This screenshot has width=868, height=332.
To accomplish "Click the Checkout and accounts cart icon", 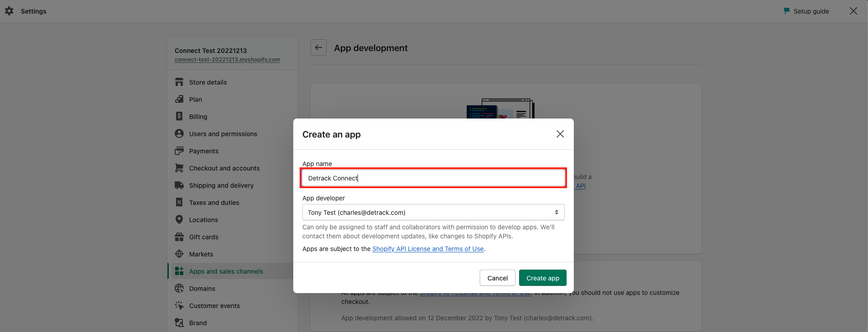I will (x=179, y=168).
